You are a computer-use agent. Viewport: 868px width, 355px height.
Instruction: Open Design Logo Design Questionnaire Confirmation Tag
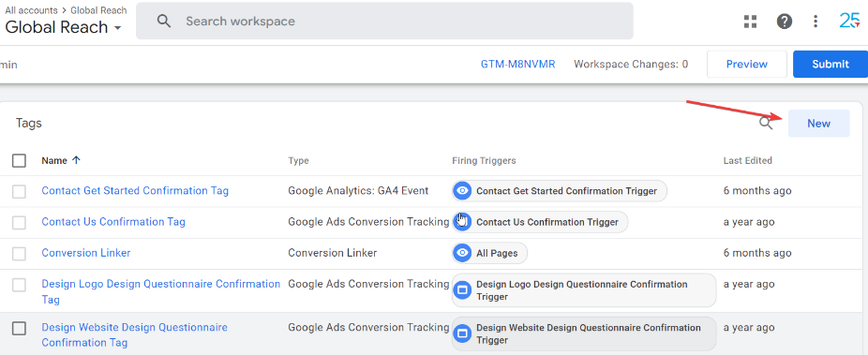[x=161, y=291]
